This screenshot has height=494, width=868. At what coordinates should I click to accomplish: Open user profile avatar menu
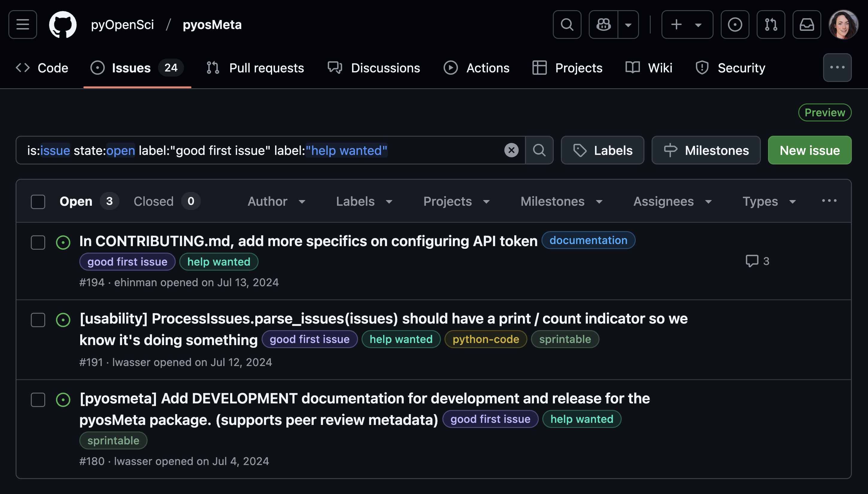pos(843,25)
